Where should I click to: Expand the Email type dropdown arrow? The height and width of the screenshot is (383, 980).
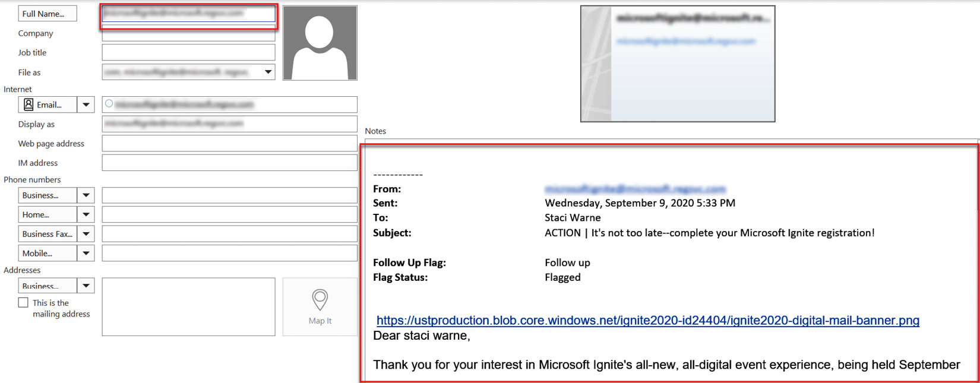86,105
